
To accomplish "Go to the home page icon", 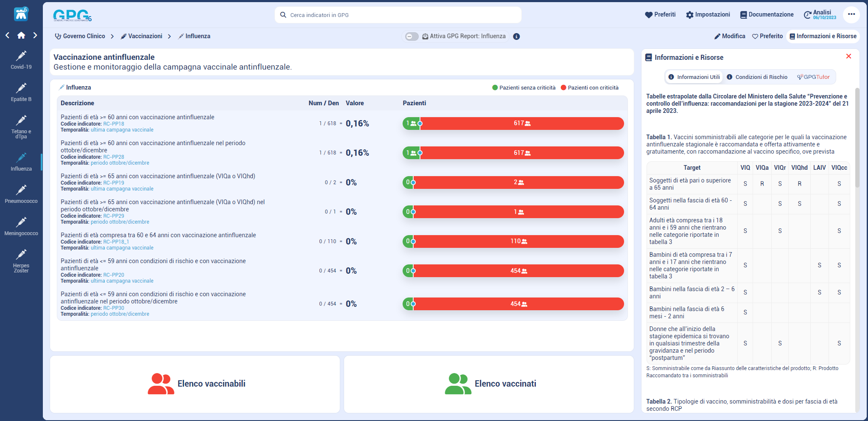I will click(x=21, y=36).
